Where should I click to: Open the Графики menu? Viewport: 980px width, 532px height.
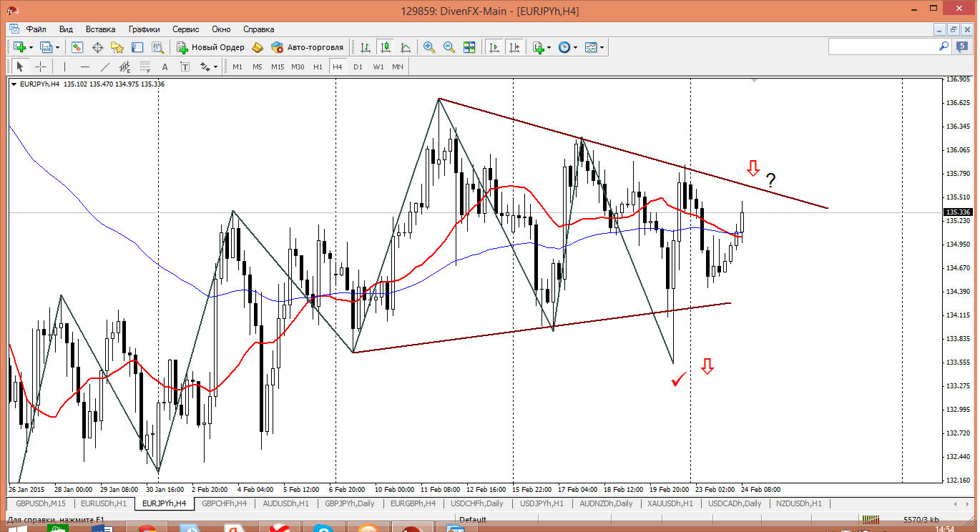coord(144,29)
